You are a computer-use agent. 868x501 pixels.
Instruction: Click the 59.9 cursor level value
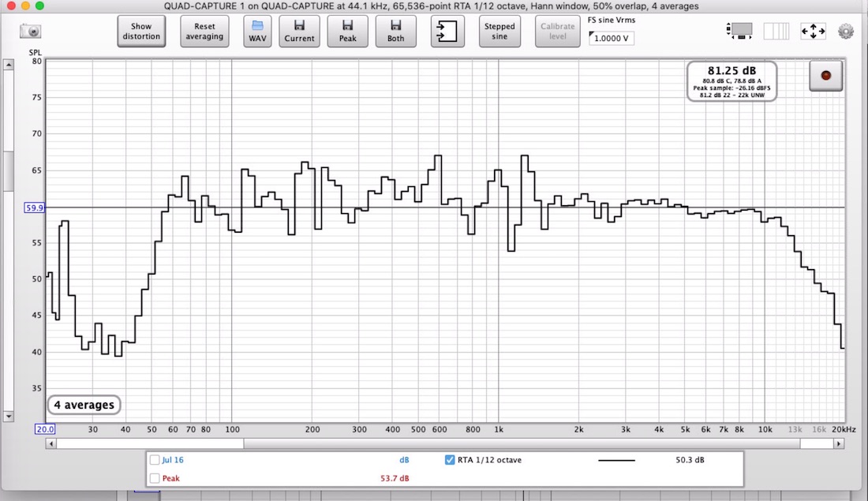click(34, 208)
